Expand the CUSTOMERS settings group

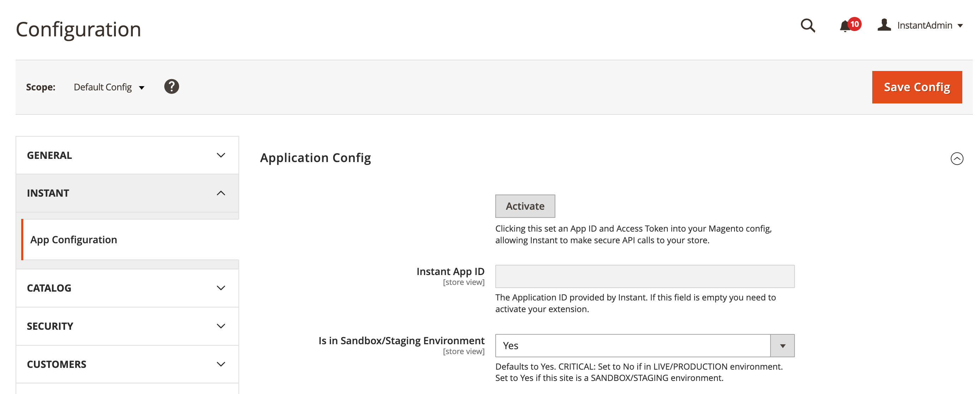tap(127, 364)
